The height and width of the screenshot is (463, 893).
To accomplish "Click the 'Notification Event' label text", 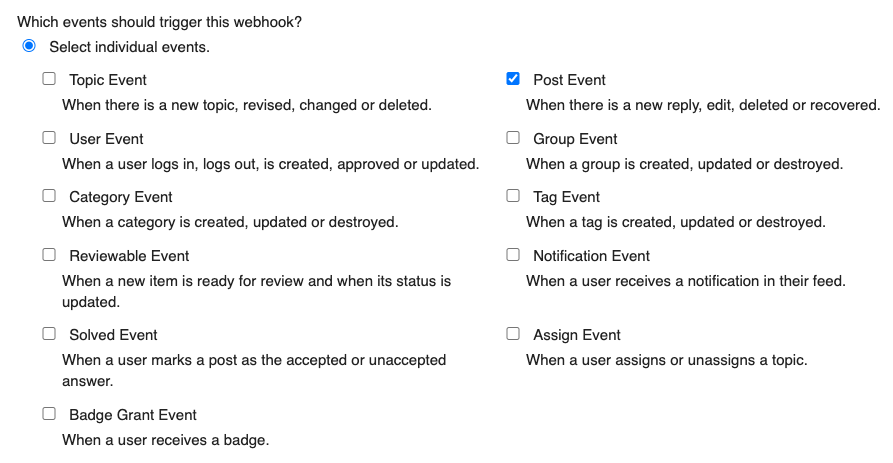I will click(591, 256).
